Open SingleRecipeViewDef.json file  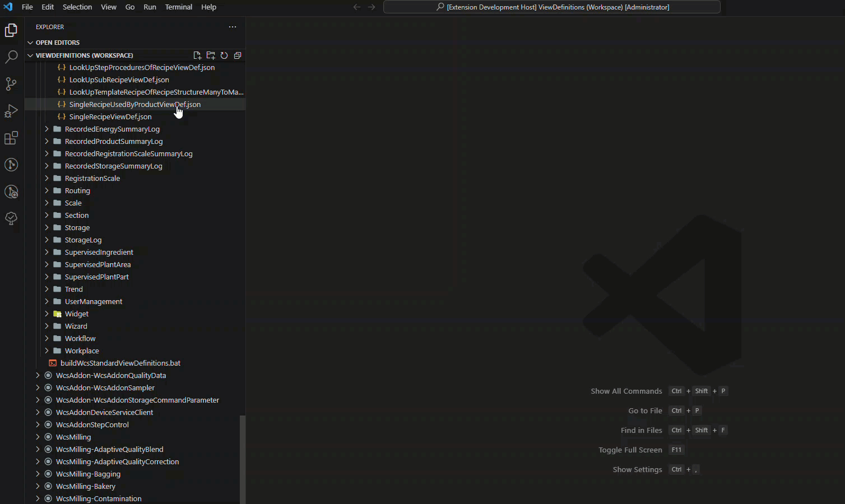click(110, 117)
